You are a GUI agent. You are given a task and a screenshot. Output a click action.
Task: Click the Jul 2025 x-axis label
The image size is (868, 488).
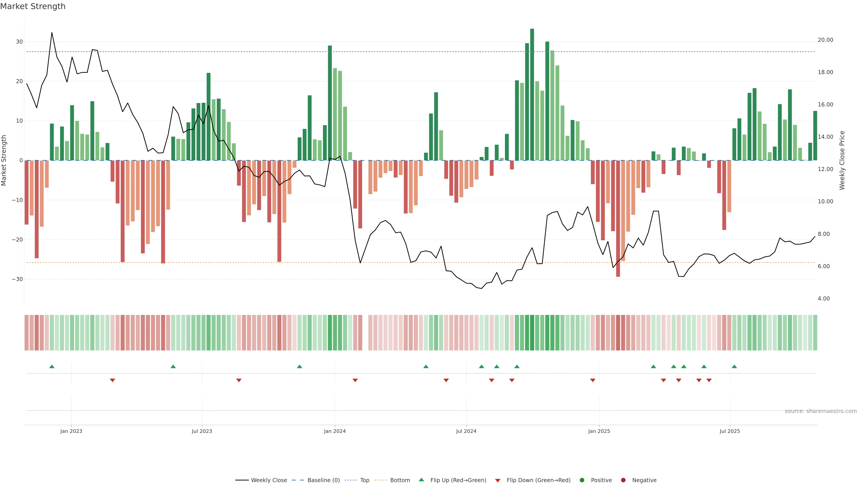(729, 431)
